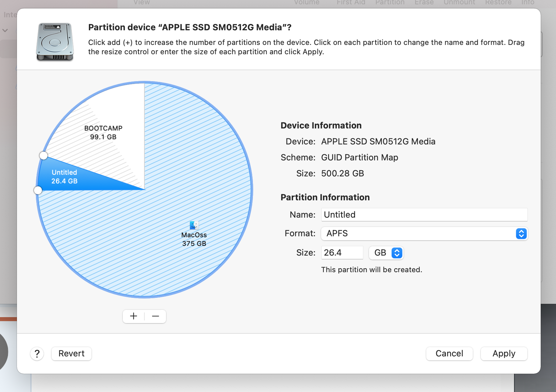
Task: Click the remove partition minus button
Action: [155, 316]
